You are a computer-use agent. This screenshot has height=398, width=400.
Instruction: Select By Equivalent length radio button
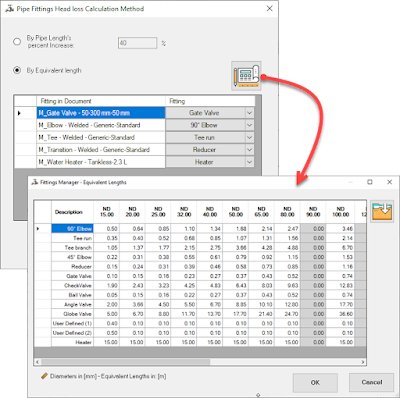point(17,70)
